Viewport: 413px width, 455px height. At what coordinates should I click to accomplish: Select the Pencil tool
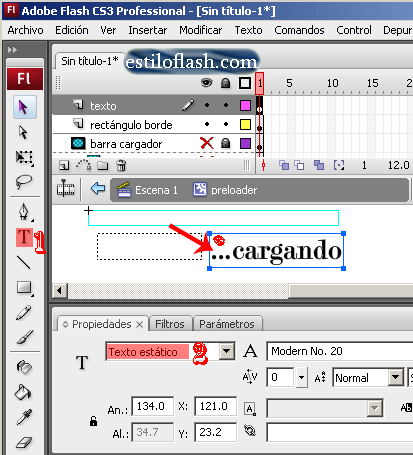click(24, 313)
